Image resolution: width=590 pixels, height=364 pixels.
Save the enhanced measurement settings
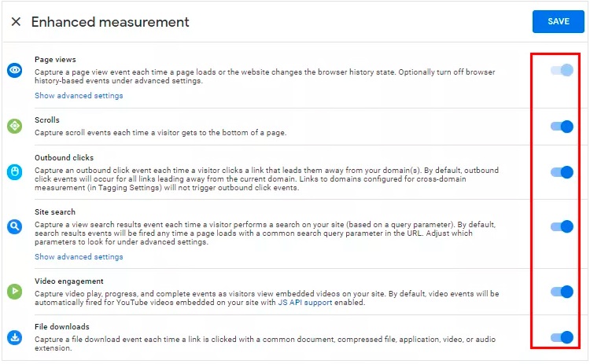(x=558, y=21)
